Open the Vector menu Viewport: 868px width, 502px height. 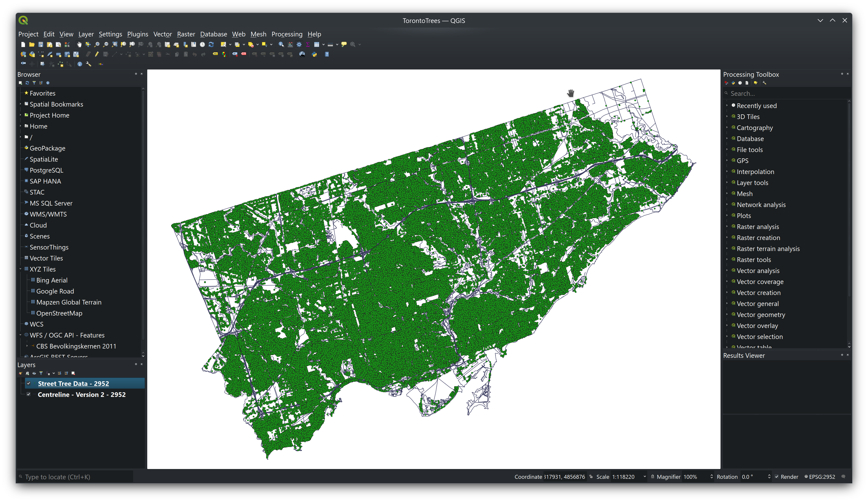pyautogui.click(x=163, y=34)
